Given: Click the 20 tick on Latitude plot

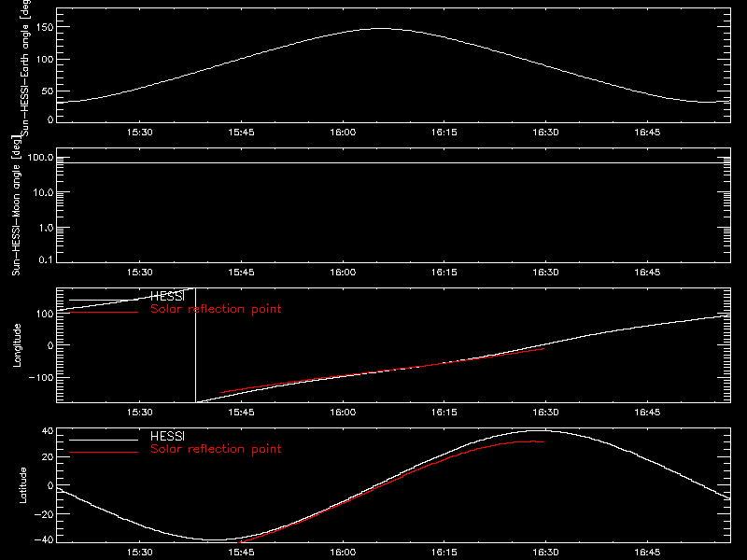Looking at the screenshot, I should click(x=48, y=457).
